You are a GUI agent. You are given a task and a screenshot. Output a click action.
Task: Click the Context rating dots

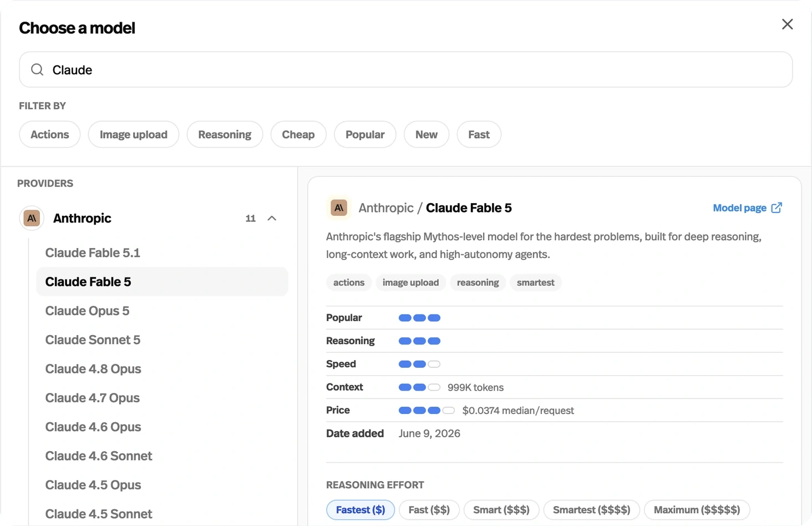[419, 387]
